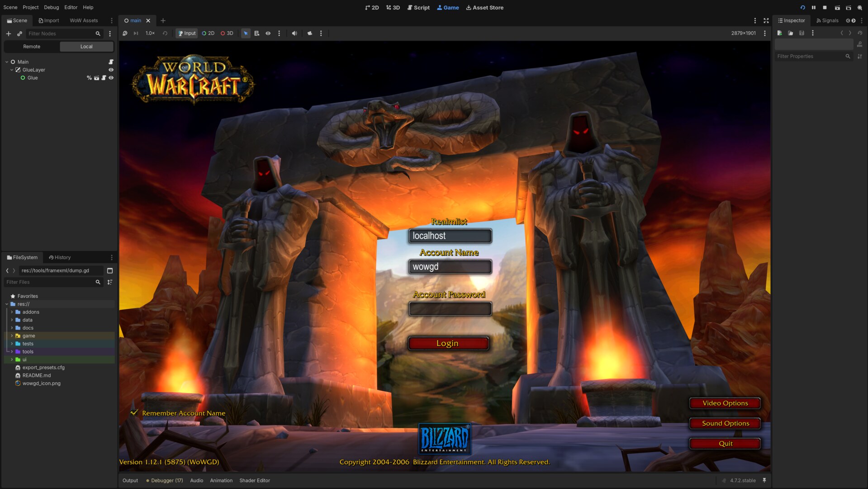Create a new resource in the Inspector
The image size is (868, 489).
click(x=779, y=33)
